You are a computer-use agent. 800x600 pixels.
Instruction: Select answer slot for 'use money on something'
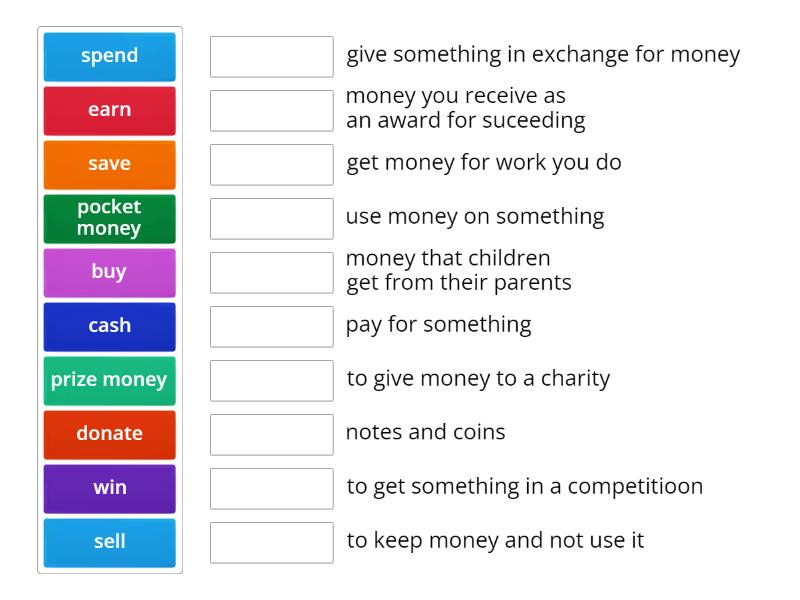(x=271, y=219)
